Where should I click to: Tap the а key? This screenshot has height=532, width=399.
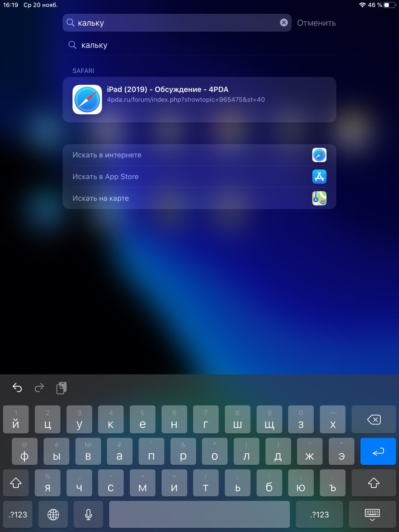coord(119,451)
